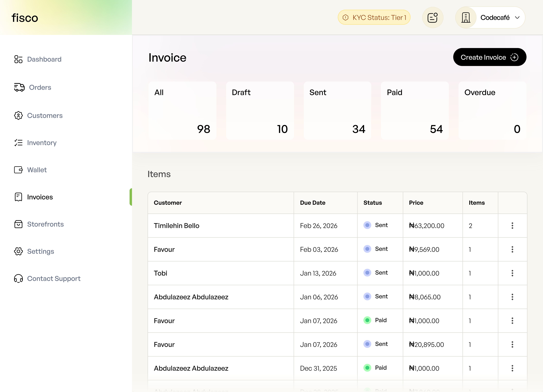Click the Customers badge icon

pyautogui.click(x=18, y=116)
